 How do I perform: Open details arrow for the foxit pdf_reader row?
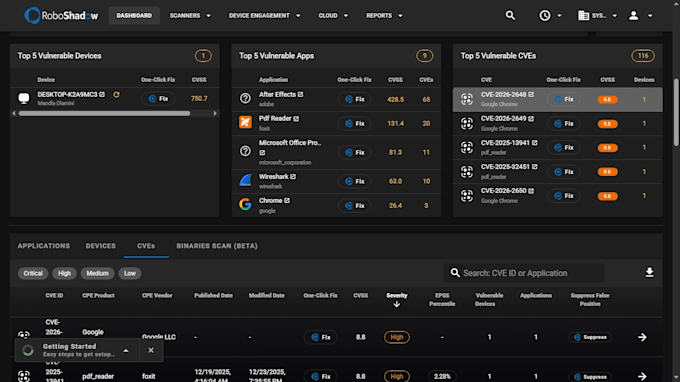tap(642, 376)
